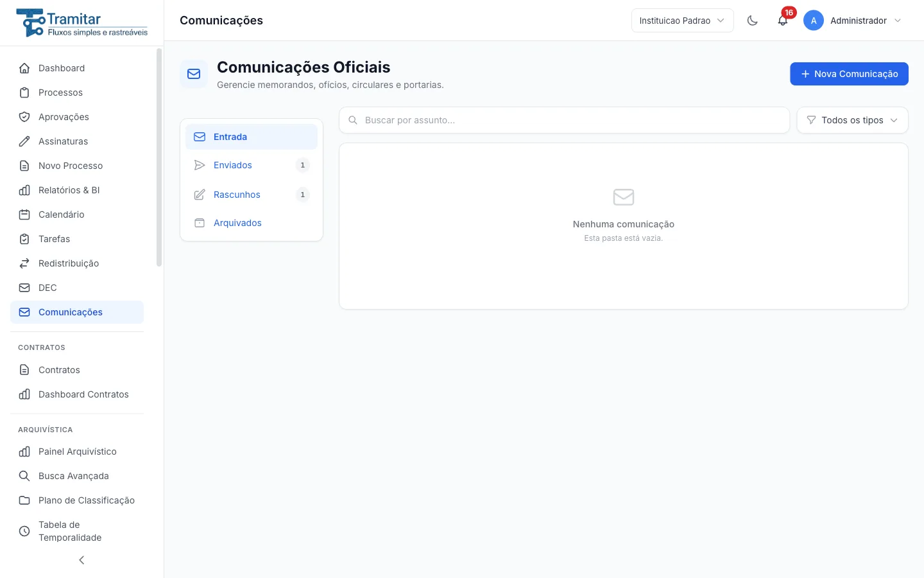
Task: Click the funnel filter icon
Action: 811,120
